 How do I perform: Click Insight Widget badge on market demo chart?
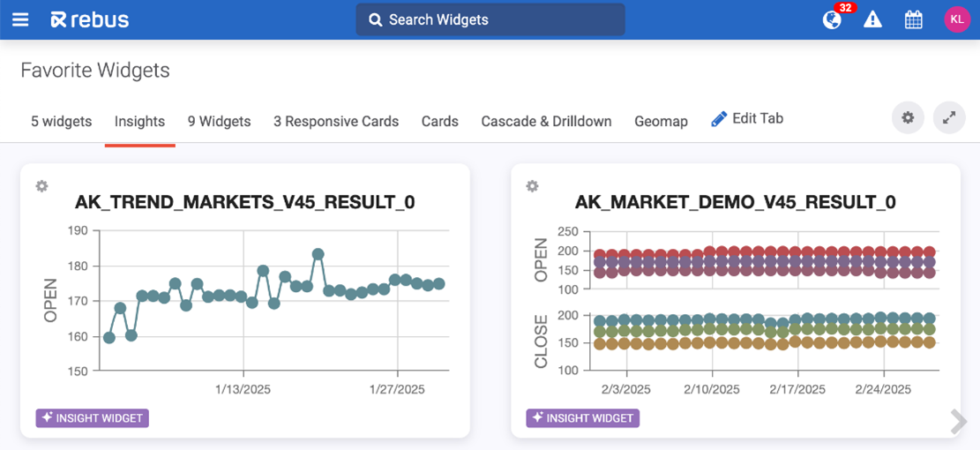tap(583, 418)
